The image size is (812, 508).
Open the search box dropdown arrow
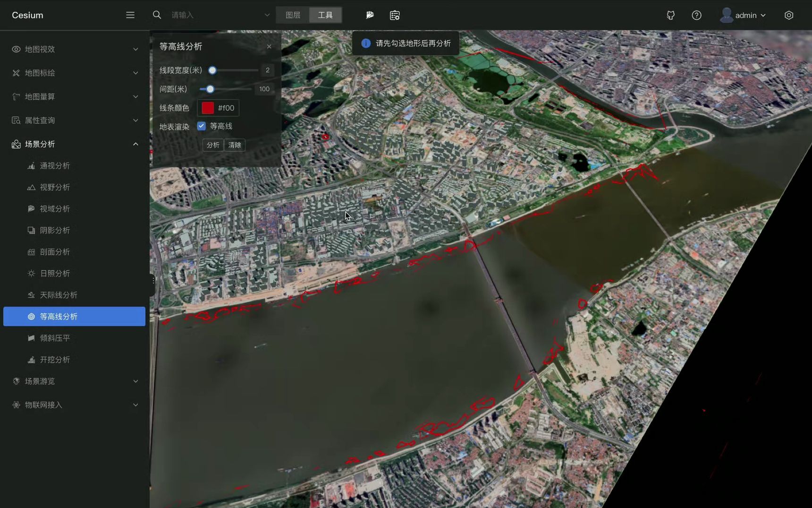267,15
